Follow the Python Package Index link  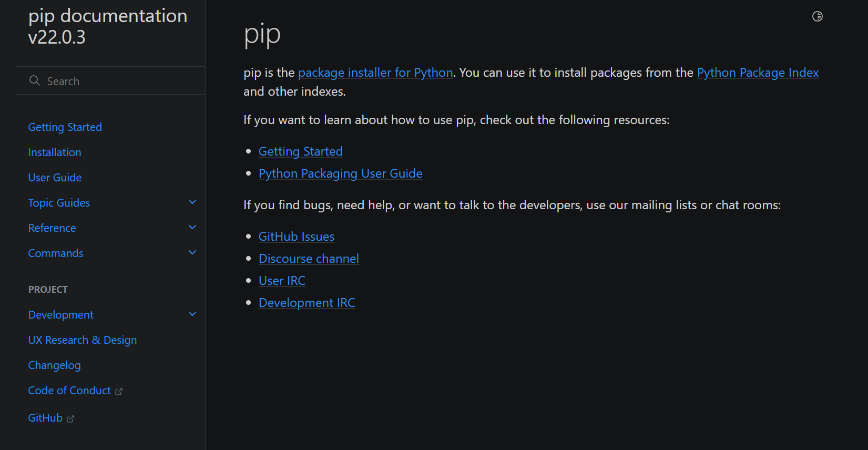(x=757, y=73)
